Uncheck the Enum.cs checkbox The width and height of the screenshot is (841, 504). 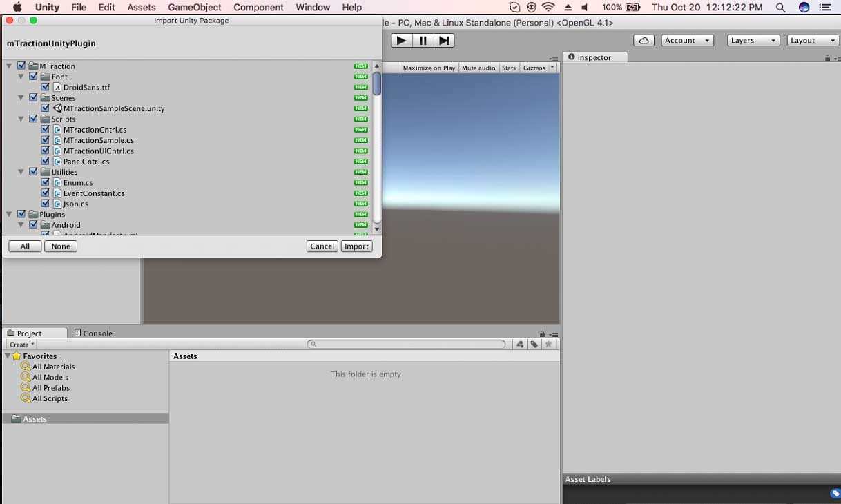point(45,183)
